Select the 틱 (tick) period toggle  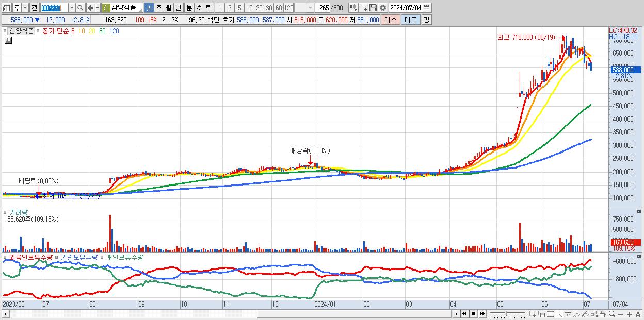(x=208, y=8)
